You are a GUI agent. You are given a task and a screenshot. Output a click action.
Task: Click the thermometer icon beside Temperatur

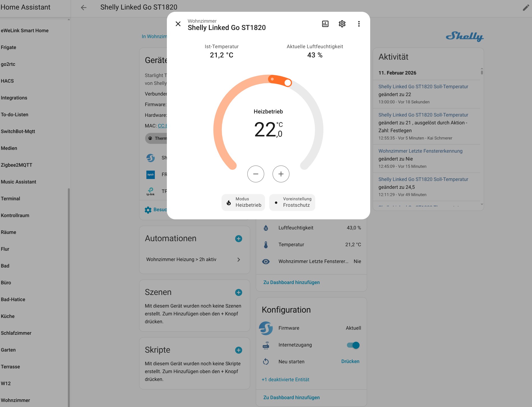point(266,245)
